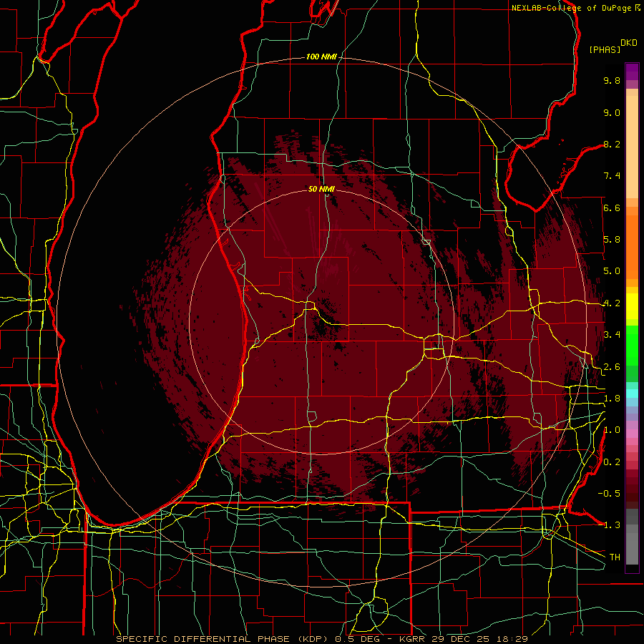The height and width of the screenshot is (644, 644).
Task: Click the 100 NMI range ring label
Action: (x=321, y=57)
